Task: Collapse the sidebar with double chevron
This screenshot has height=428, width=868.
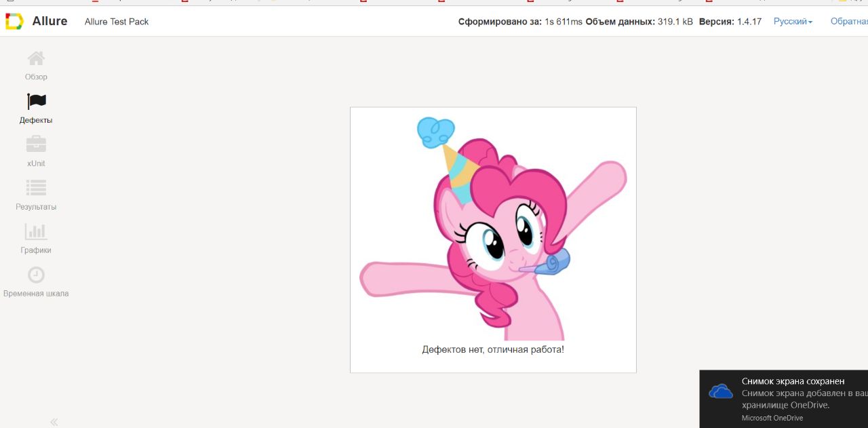Action: tap(54, 422)
